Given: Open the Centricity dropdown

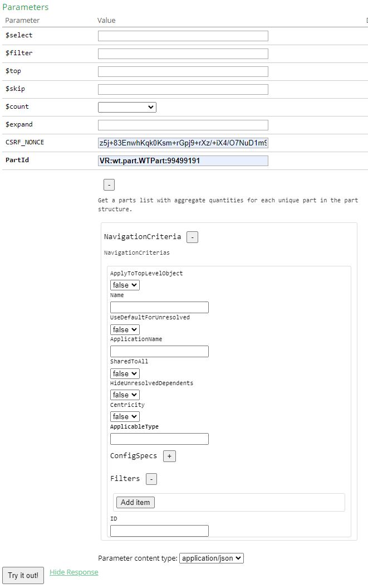Looking at the screenshot, I should pos(125,416).
